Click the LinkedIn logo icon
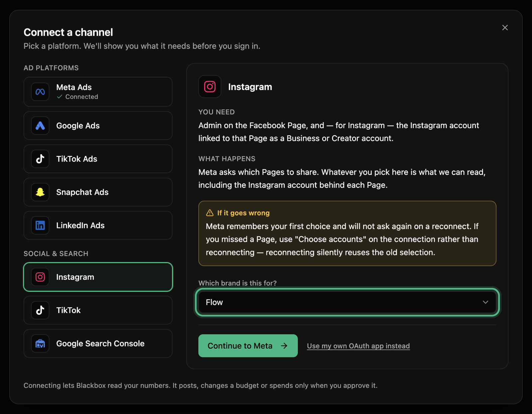The height and width of the screenshot is (414, 532). (40, 225)
